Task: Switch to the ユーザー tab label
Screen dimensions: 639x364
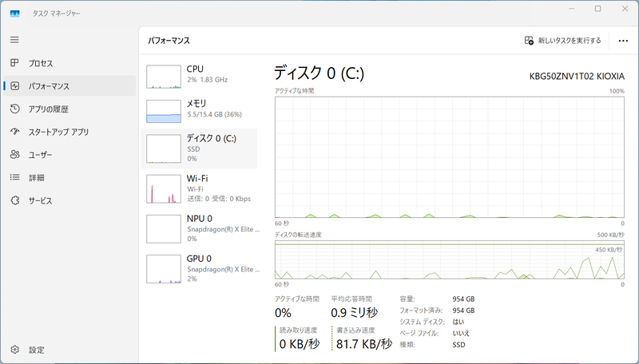Action: 41,155
